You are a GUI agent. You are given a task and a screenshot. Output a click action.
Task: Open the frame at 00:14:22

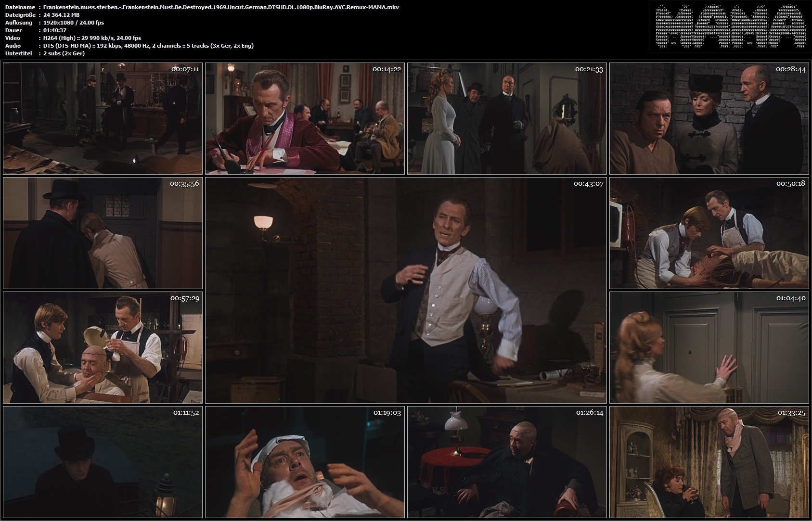pyautogui.click(x=305, y=118)
